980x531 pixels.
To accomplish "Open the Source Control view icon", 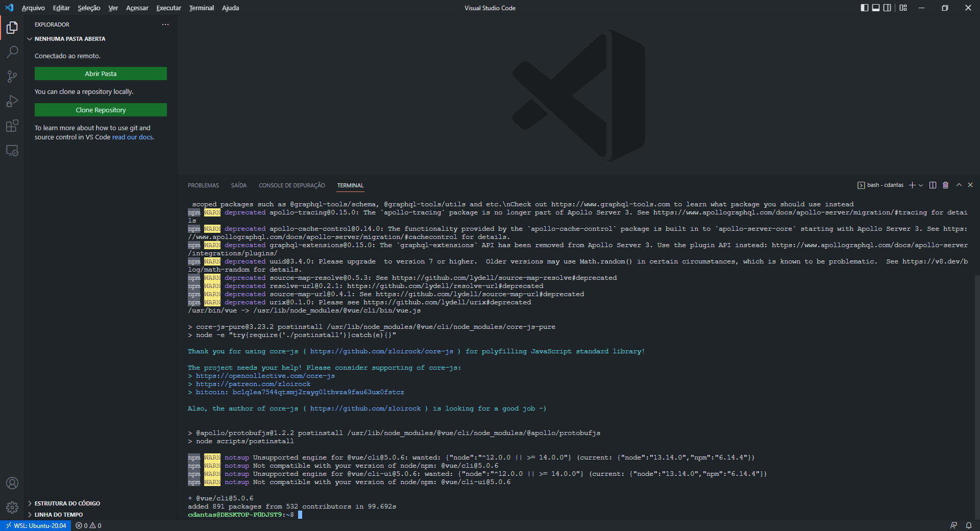I will click(x=12, y=77).
